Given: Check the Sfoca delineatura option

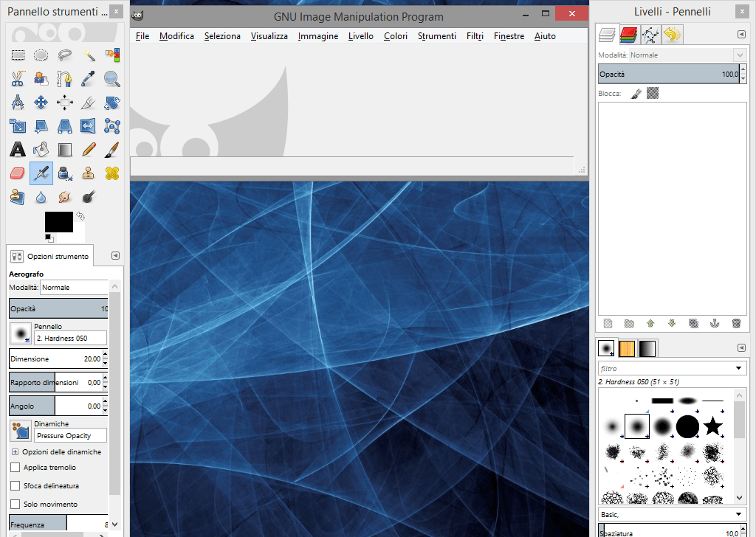Looking at the screenshot, I should pos(16,486).
